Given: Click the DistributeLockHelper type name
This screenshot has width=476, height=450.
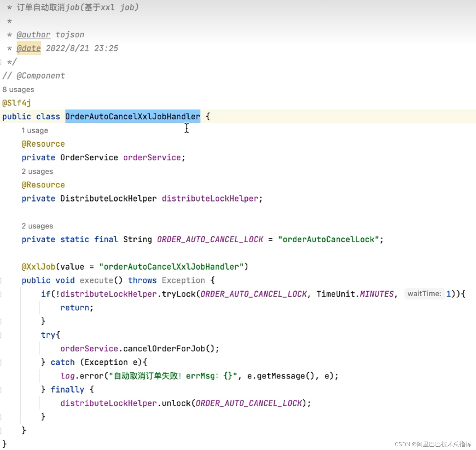Looking at the screenshot, I should 108,199.
